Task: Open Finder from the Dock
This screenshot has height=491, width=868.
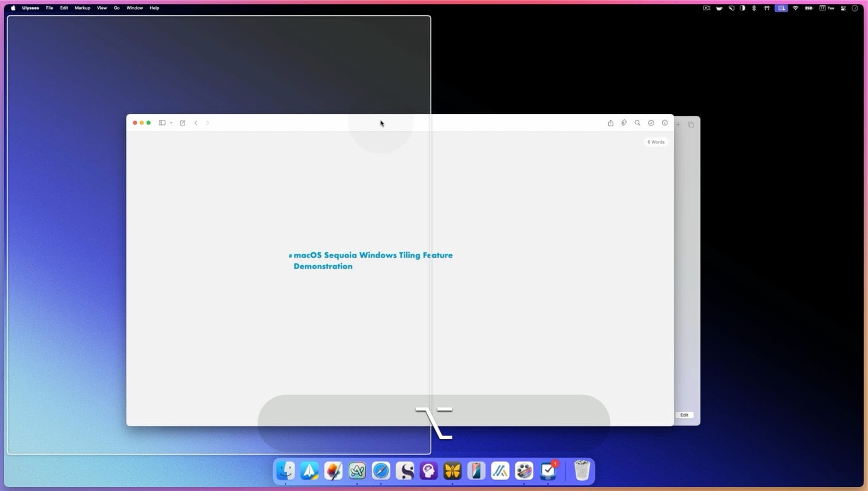Action: tap(286, 471)
